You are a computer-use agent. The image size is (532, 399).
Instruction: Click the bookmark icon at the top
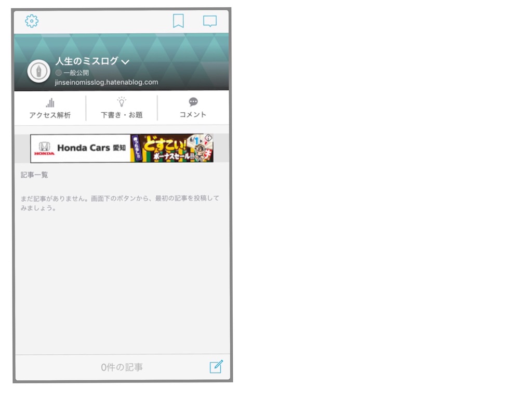[178, 21]
